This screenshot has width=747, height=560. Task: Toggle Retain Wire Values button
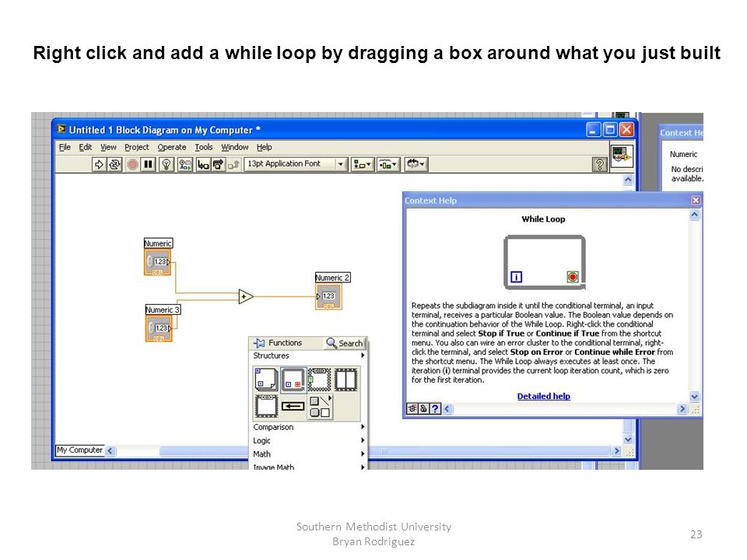point(185,165)
